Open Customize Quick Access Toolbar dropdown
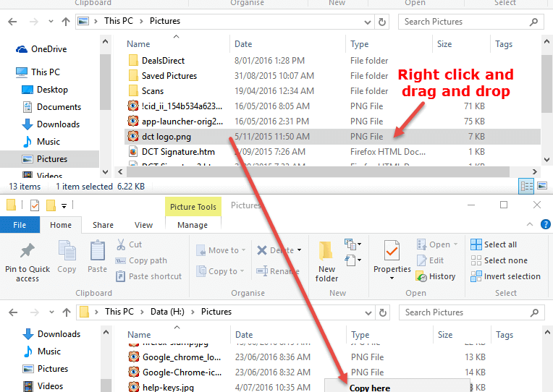This screenshot has height=392, width=553. [x=64, y=205]
